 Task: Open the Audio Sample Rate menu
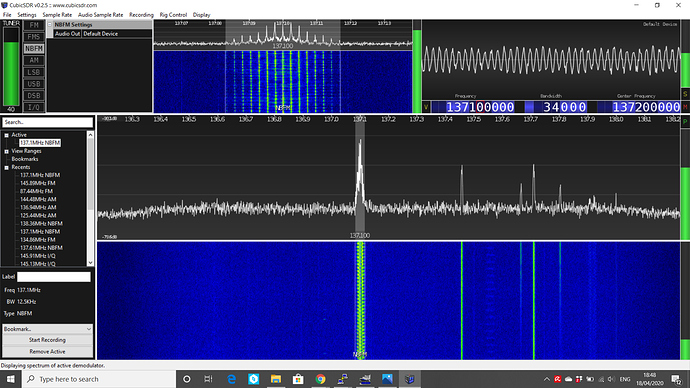tap(101, 15)
